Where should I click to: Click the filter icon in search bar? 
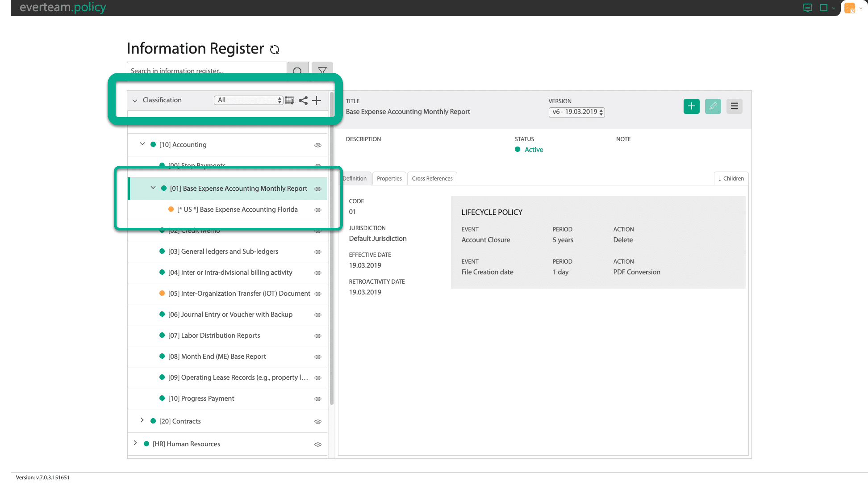(322, 71)
